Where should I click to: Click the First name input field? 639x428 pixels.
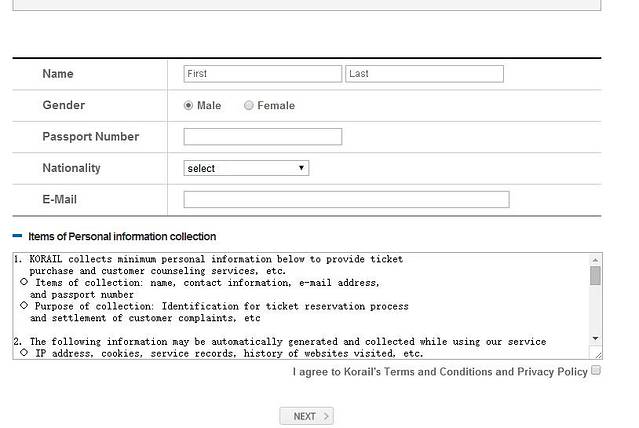click(262, 74)
